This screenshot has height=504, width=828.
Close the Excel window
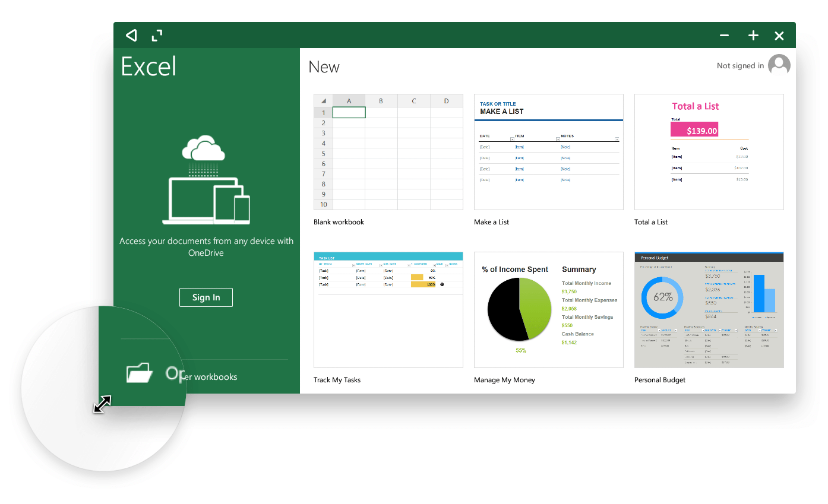pos(779,36)
